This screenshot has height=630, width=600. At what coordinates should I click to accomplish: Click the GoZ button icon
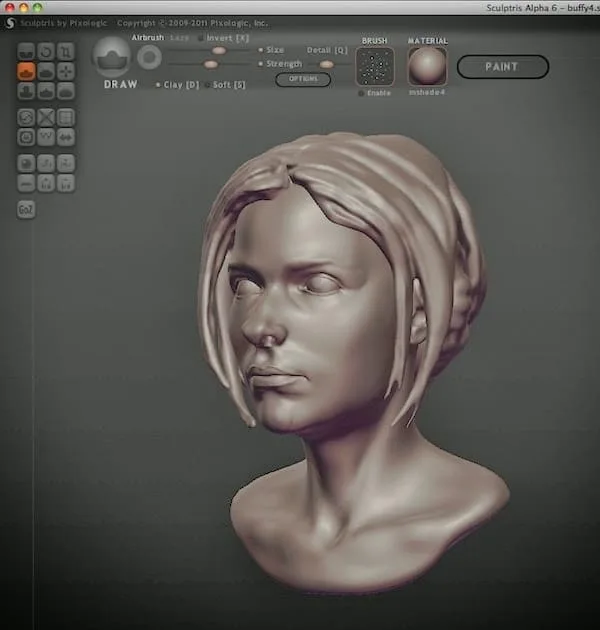pyautogui.click(x=26, y=209)
